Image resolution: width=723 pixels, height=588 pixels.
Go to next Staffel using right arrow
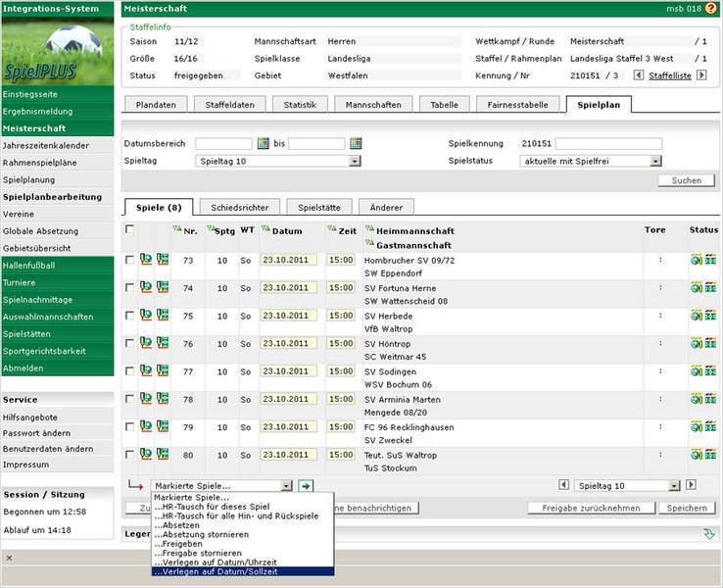[x=701, y=75]
